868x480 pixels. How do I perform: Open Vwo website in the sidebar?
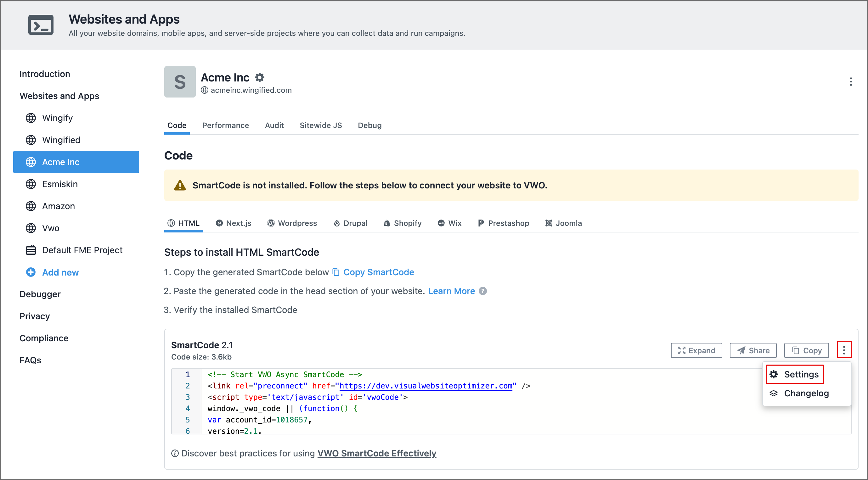click(x=76, y=228)
